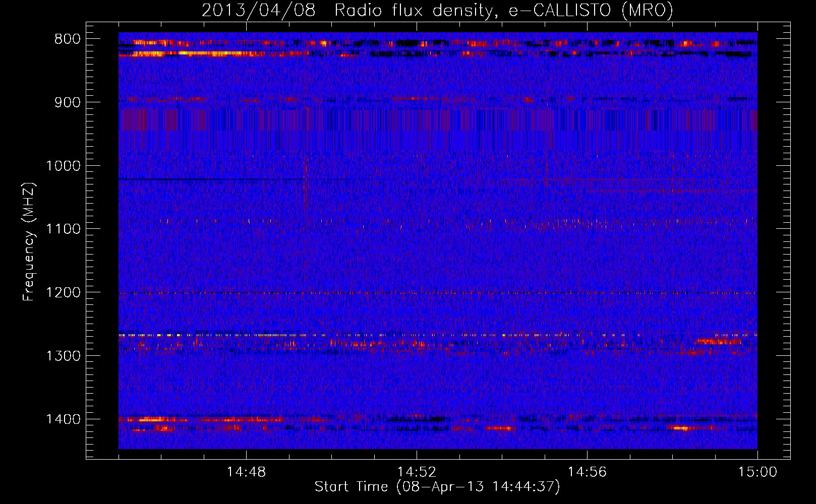This screenshot has width=816, height=504.
Task: Click the 1400 frequency tick label
Action: point(63,419)
